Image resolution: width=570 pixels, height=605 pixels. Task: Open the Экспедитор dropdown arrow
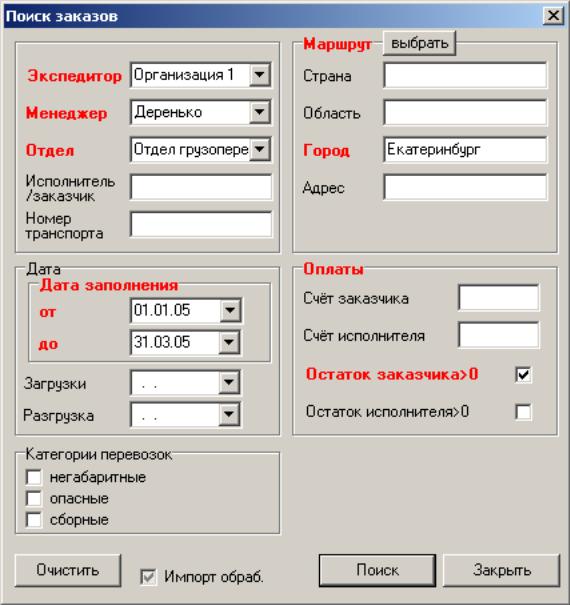[x=259, y=74]
